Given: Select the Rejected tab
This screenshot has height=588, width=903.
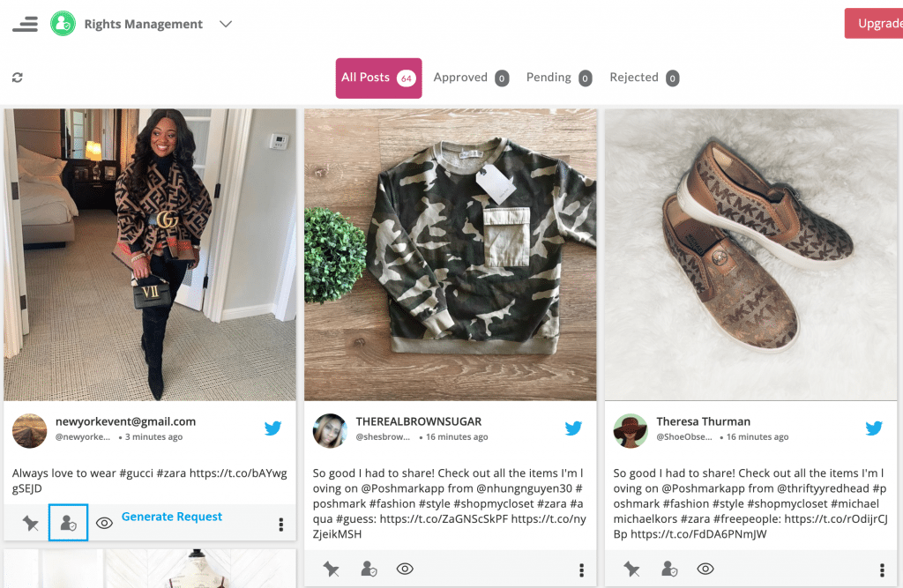Looking at the screenshot, I should [x=644, y=78].
